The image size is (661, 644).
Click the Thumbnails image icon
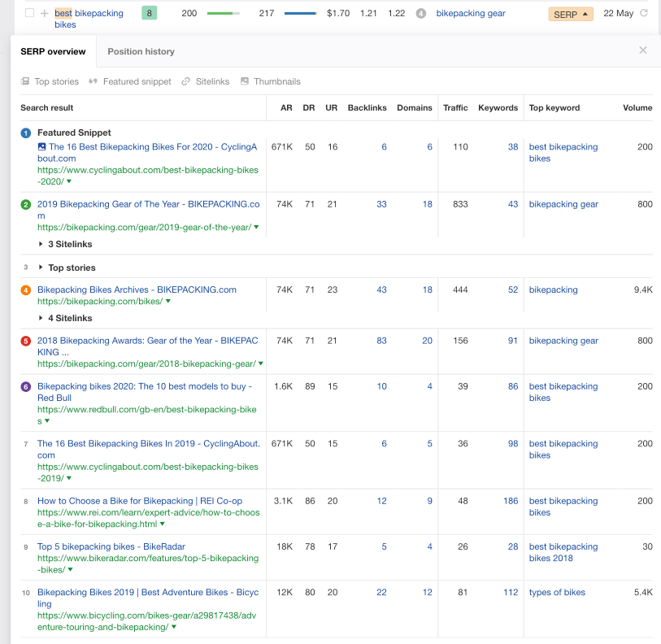(245, 81)
